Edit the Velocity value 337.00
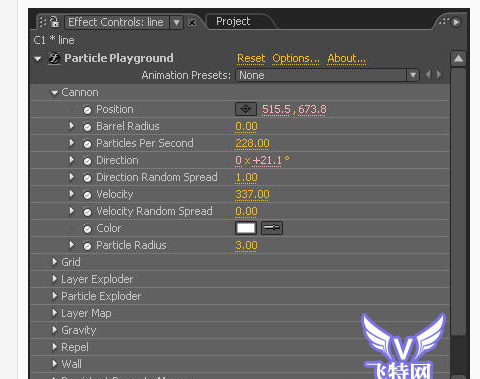This screenshot has width=480, height=379. pos(252,194)
